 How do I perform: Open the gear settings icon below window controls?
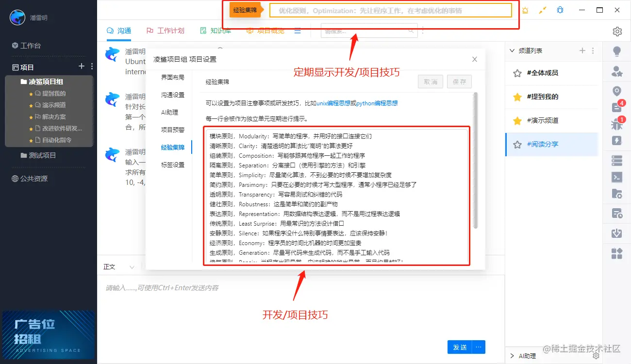617,32
